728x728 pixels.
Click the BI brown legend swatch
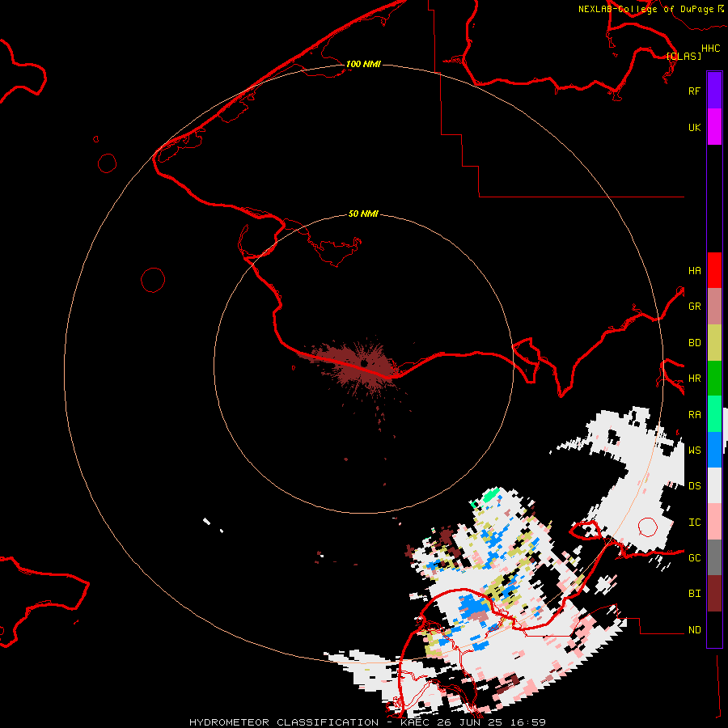(x=714, y=594)
